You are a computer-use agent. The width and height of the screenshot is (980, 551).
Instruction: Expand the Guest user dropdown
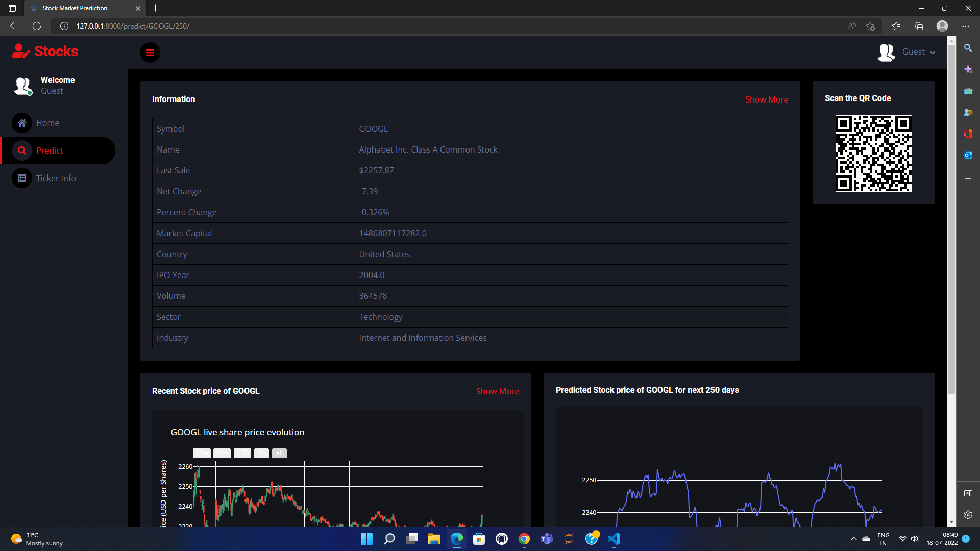(x=906, y=52)
